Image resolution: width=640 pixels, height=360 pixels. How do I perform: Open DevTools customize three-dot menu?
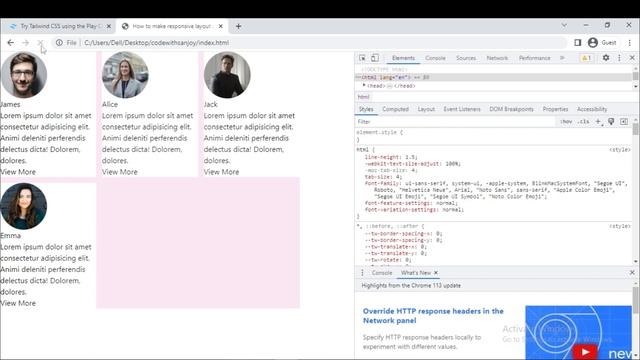(619, 58)
